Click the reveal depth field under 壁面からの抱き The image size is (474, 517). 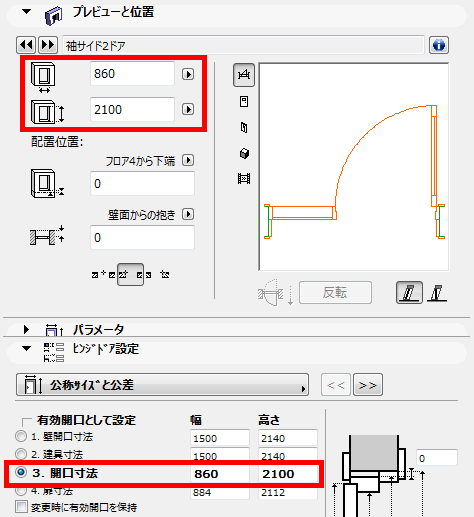tap(142, 237)
